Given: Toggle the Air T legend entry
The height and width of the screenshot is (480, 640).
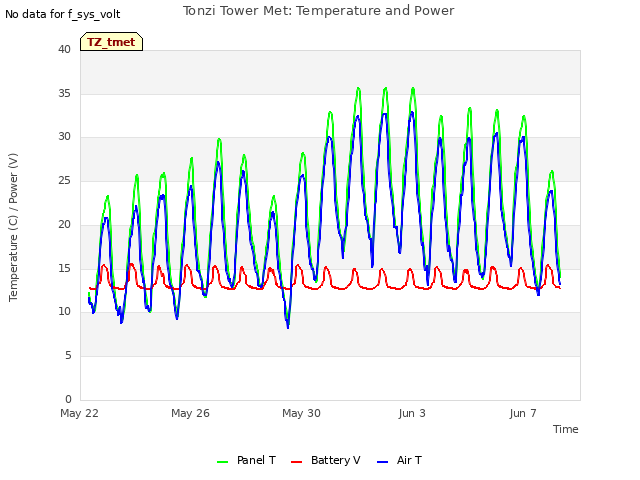Looking at the screenshot, I should click(399, 460).
